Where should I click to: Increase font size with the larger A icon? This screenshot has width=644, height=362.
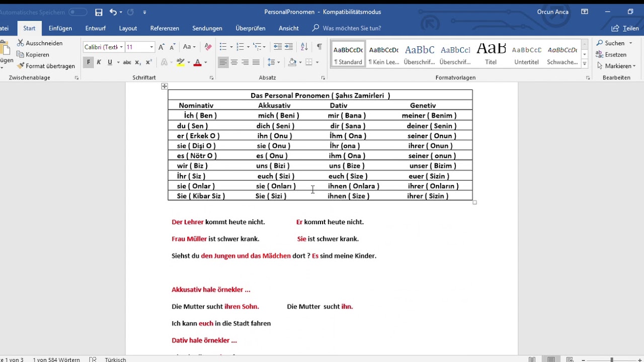162,47
